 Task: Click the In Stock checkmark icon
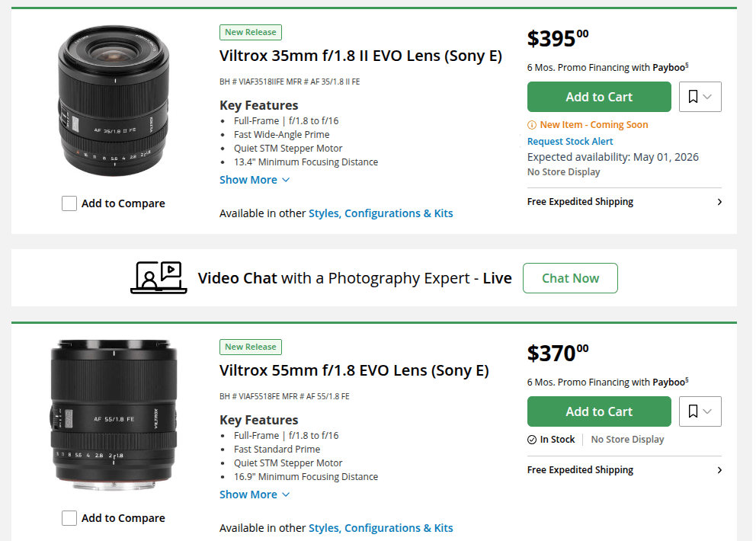pyautogui.click(x=532, y=440)
